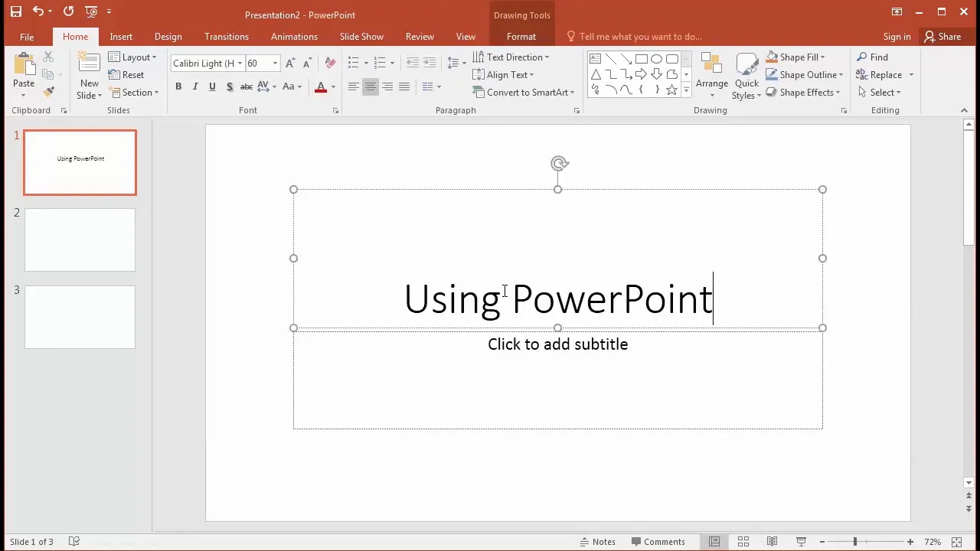Open the File tab
Viewport: 980px width, 551px height.
(x=27, y=37)
